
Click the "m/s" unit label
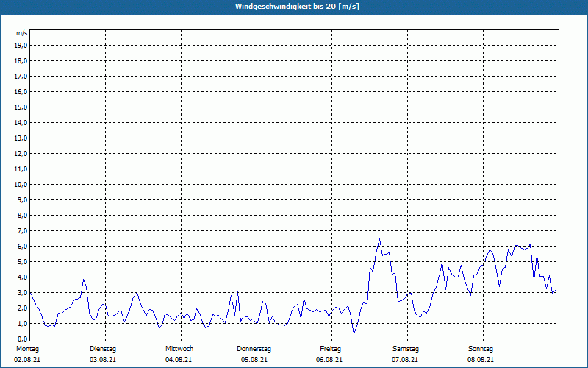click(x=22, y=33)
